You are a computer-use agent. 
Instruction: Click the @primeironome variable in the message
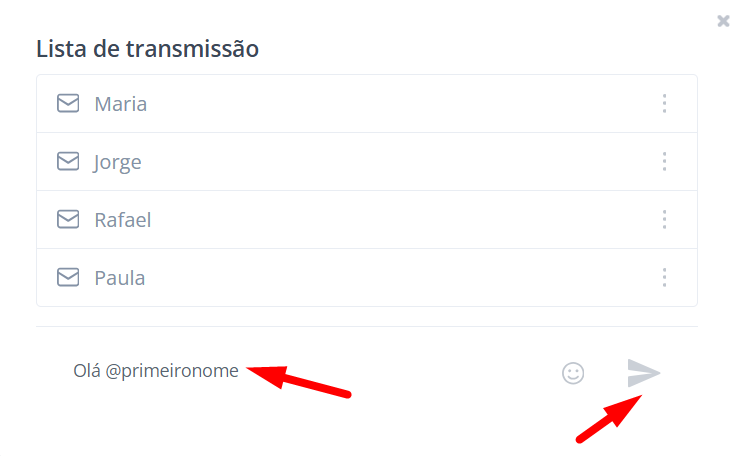(x=172, y=371)
